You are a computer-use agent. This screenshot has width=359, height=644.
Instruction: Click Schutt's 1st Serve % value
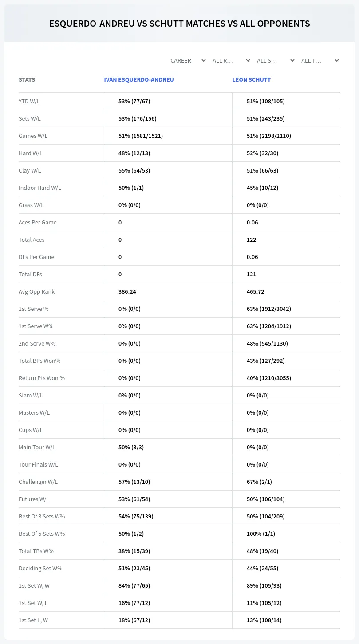click(269, 309)
